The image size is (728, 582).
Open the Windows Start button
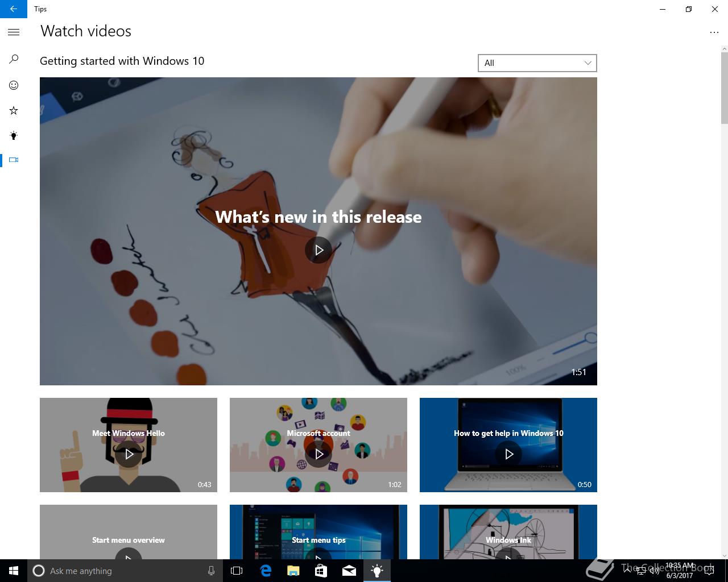click(x=14, y=571)
